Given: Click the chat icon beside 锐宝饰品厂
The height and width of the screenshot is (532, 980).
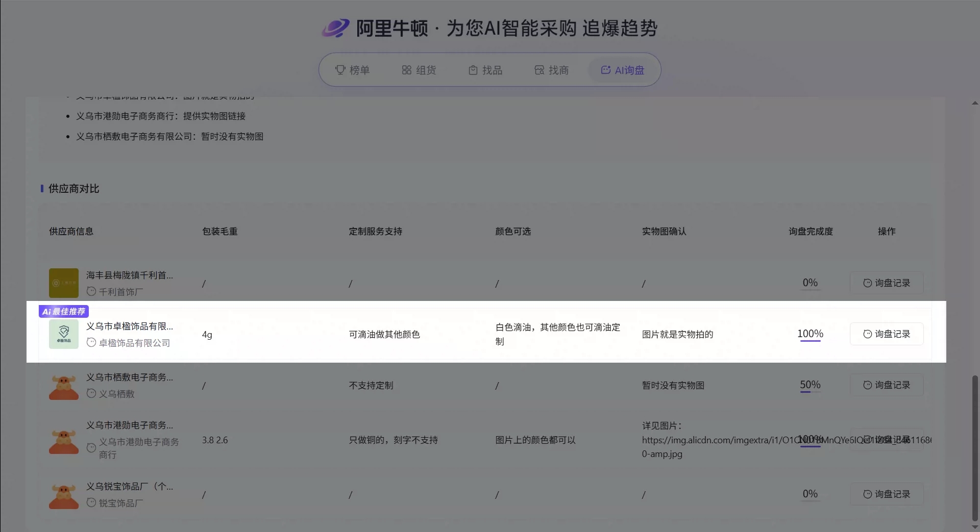Looking at the screenshot, I should coord(91,502).
